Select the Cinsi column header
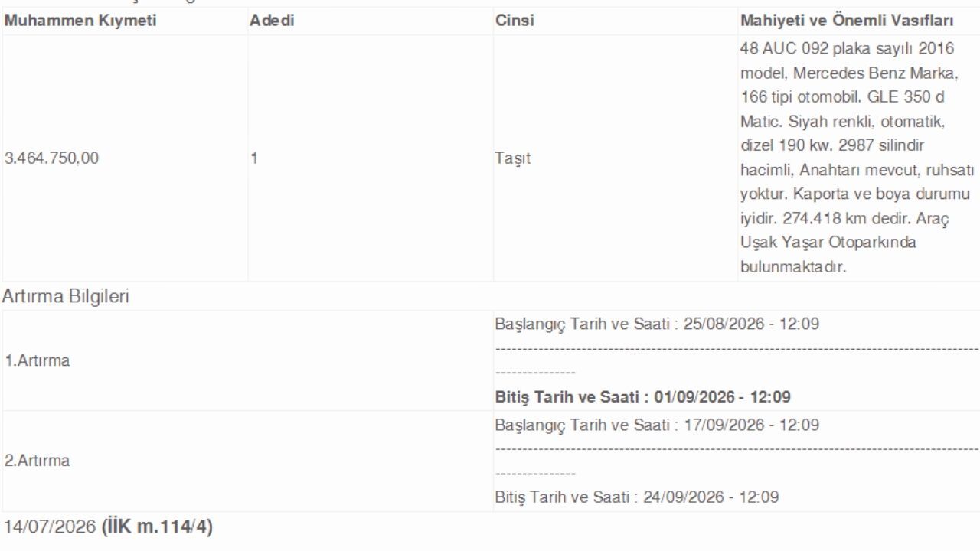 click(x=514, y=21)
